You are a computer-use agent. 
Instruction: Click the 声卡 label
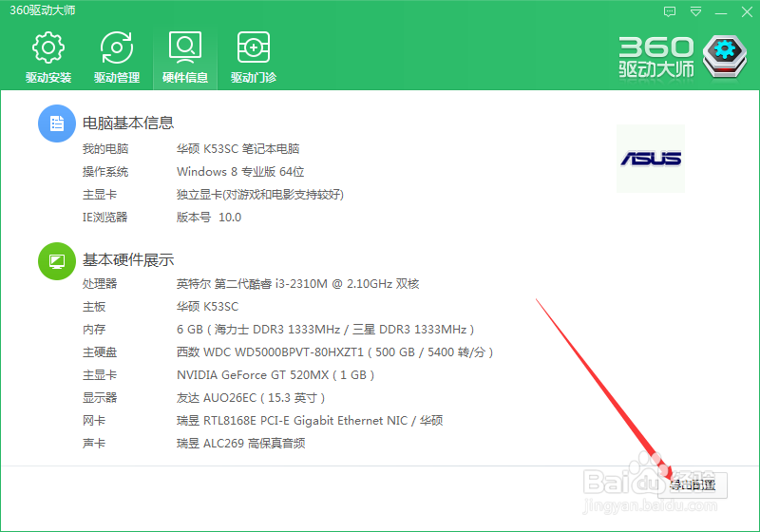[93, 444]
